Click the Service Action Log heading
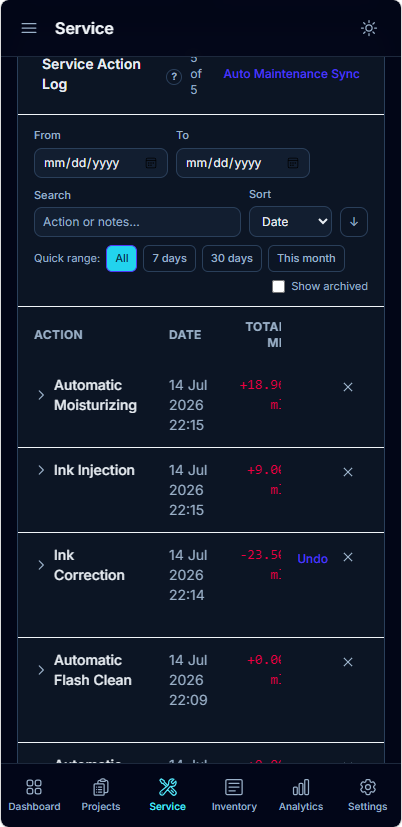 (91, 74)
